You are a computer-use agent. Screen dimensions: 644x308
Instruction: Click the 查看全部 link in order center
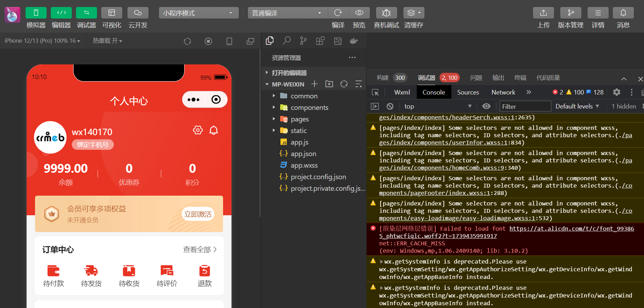(200, 250)
